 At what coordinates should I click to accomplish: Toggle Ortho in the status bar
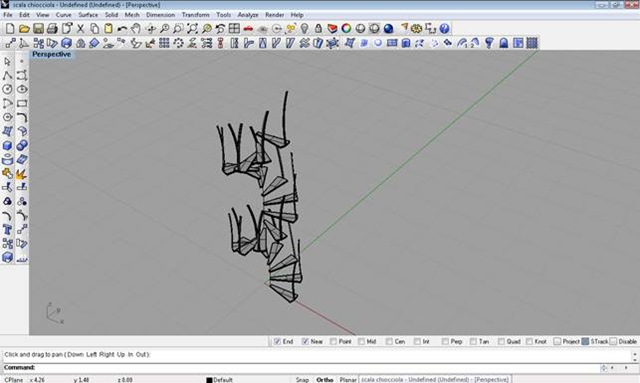(325, 379)
